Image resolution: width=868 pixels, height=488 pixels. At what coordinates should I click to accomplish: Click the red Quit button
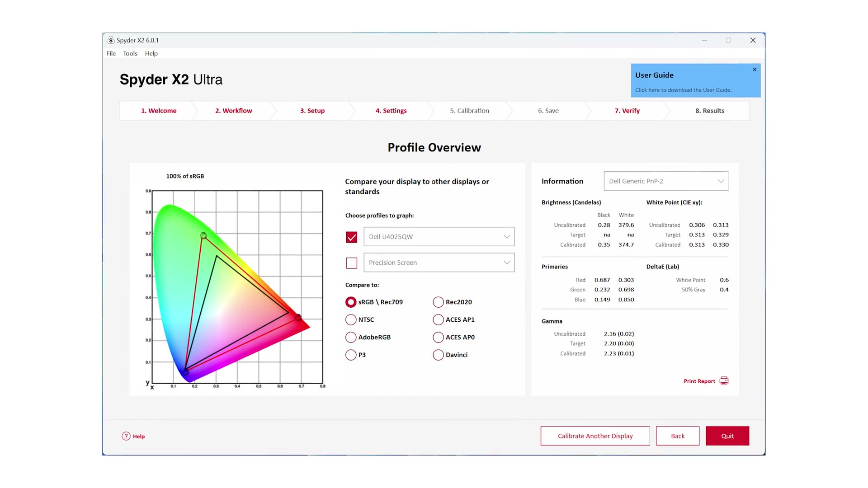tap(727, 436)
